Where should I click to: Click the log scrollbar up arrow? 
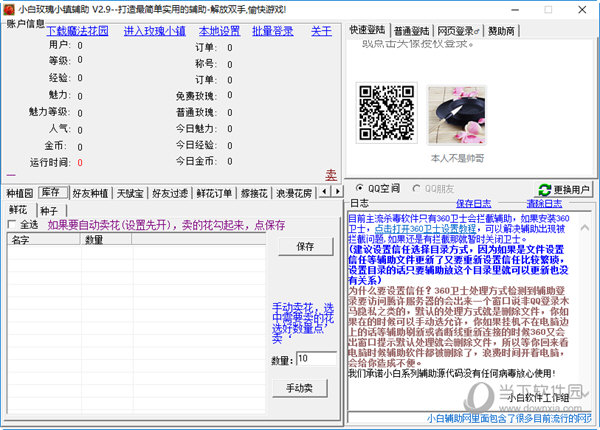[584, 228]
